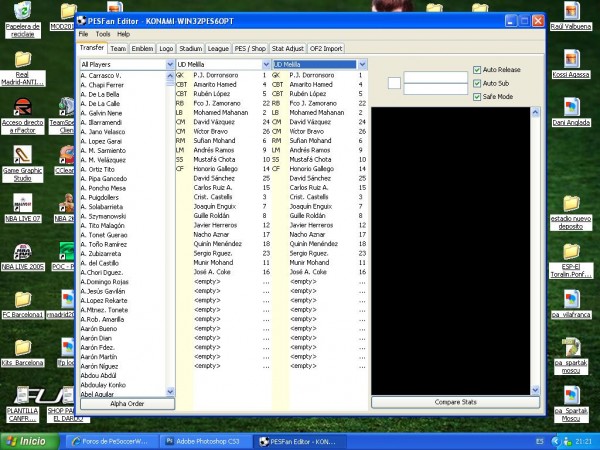Click PESFan Editor taskbar button
Viewport: 600px width, 450px height.
[299, 441]
